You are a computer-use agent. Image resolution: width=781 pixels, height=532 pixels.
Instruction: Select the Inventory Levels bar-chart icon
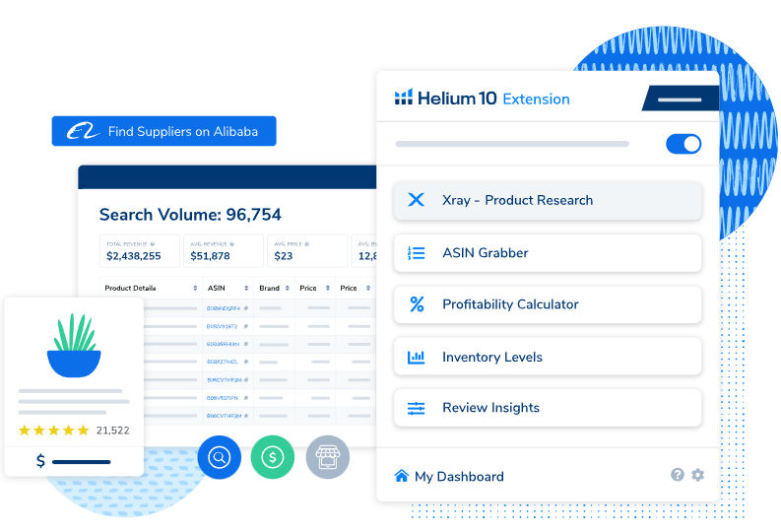(416, 358)
